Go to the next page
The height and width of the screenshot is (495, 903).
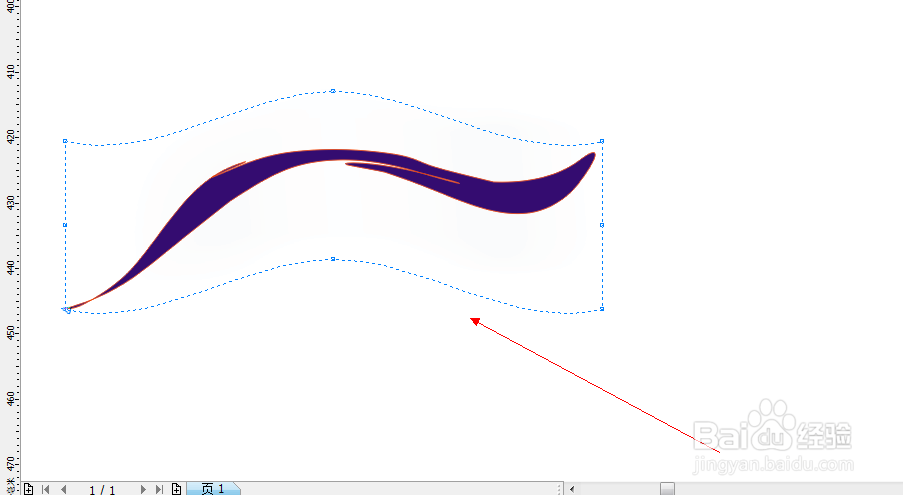pos(143,489)
